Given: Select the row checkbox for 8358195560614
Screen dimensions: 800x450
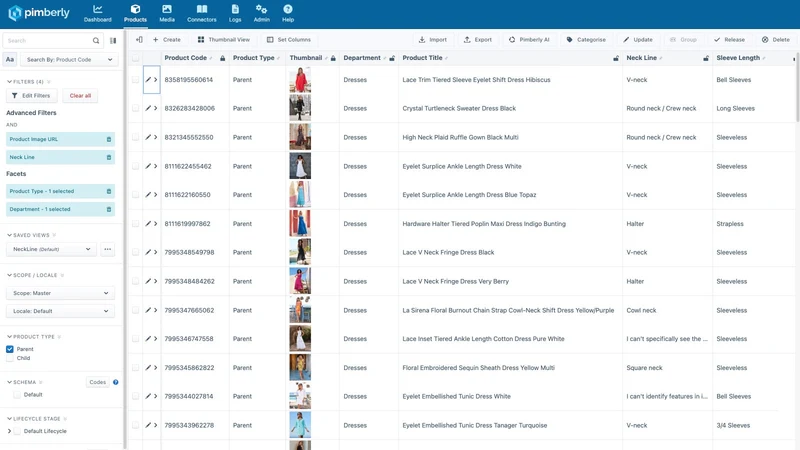Looking at the screenshot, I should click(x=135, y=80).
